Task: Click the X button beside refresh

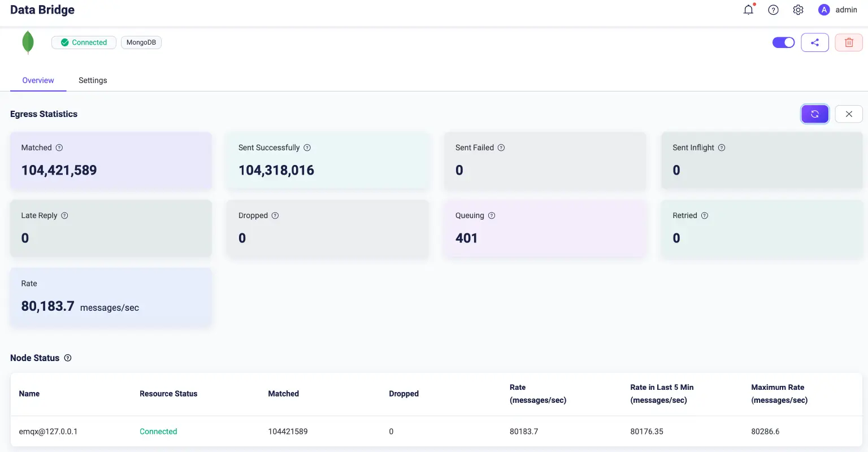Action: [x=848, y=114]
